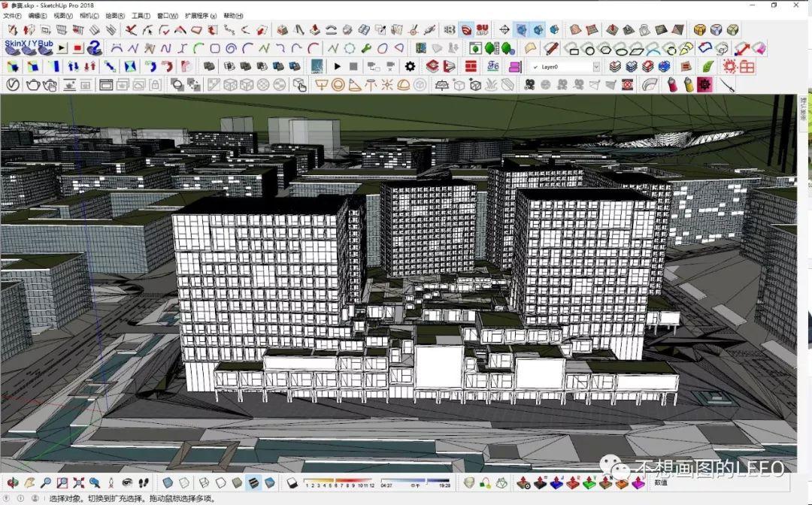The image size is (812, 505).
Task: Expand the Layer0 layer dropdown
Action: point(596,67)
